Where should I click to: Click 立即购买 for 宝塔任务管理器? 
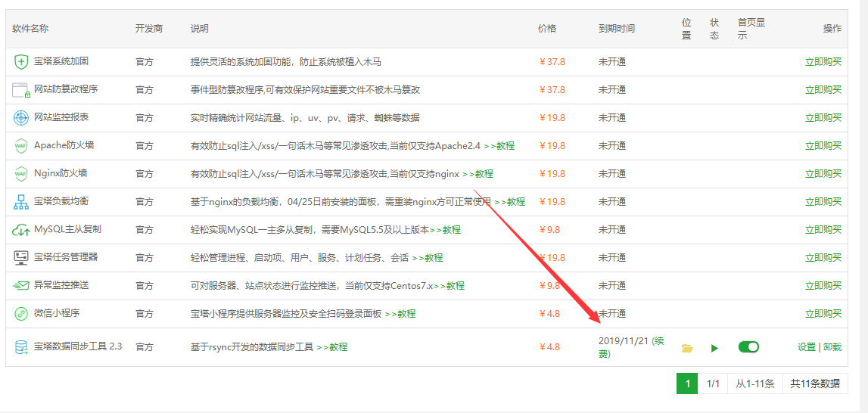(x=823, y=257)
